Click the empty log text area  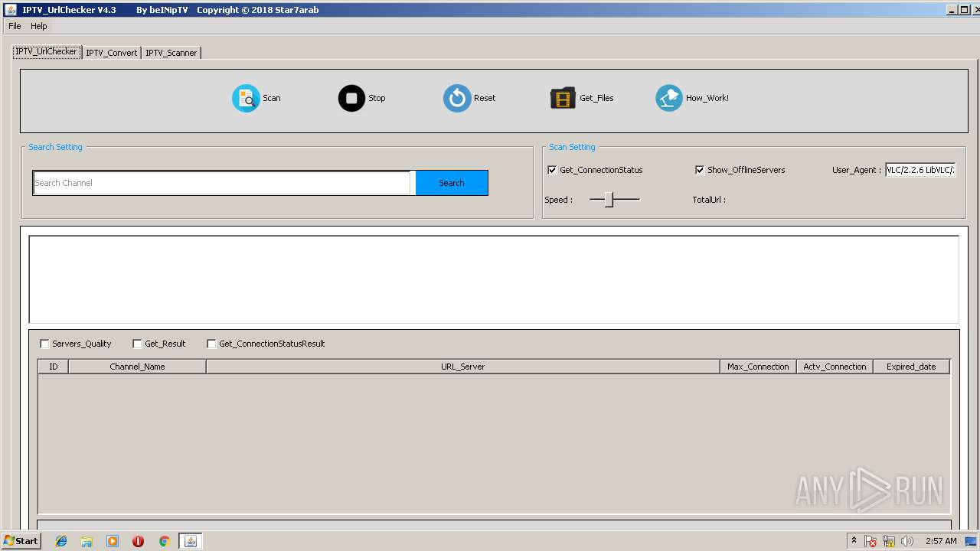click(494, 279)
